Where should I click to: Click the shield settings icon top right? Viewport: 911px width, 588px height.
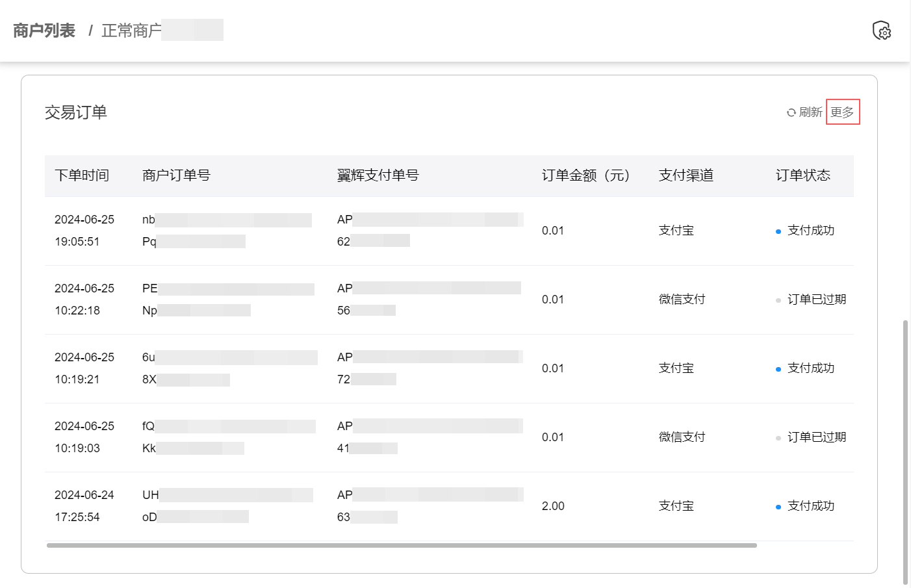coord(882,31)
